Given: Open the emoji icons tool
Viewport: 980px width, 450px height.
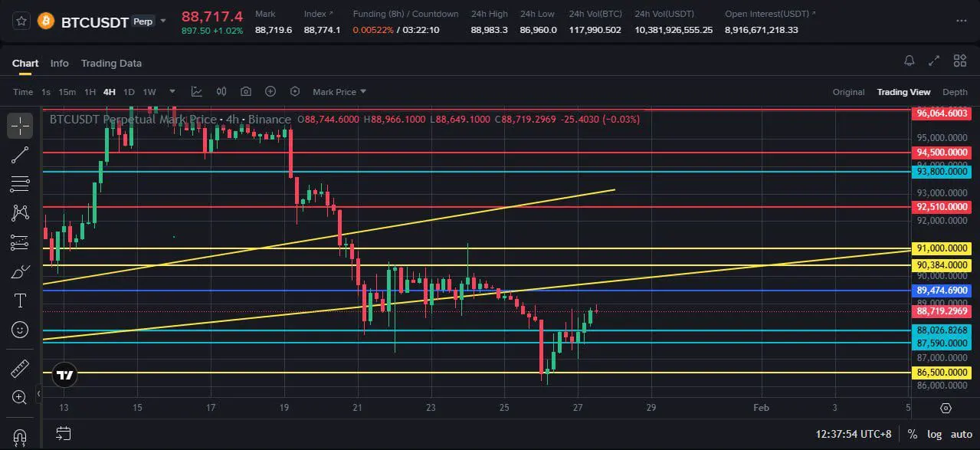Looking at the screenshot, I should coord(20,330).
